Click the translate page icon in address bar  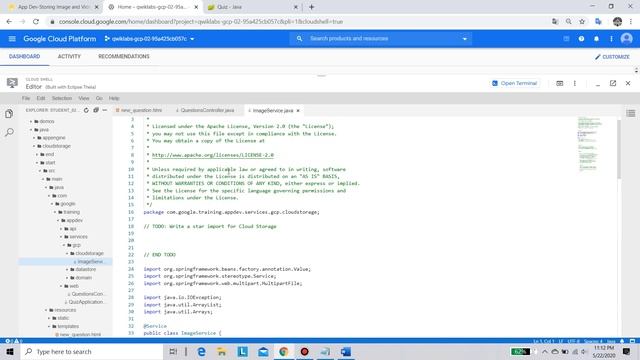pos(555,22)
